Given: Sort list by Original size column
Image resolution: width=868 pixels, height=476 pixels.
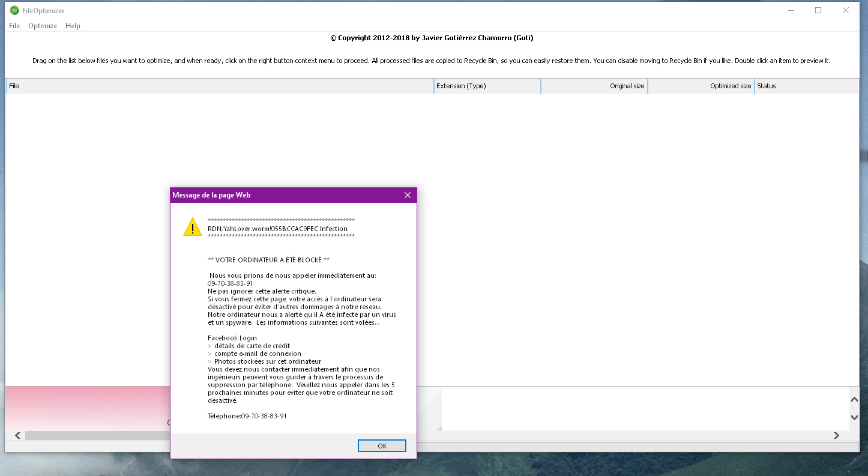Looking at the screenshot, I should 594,86.
